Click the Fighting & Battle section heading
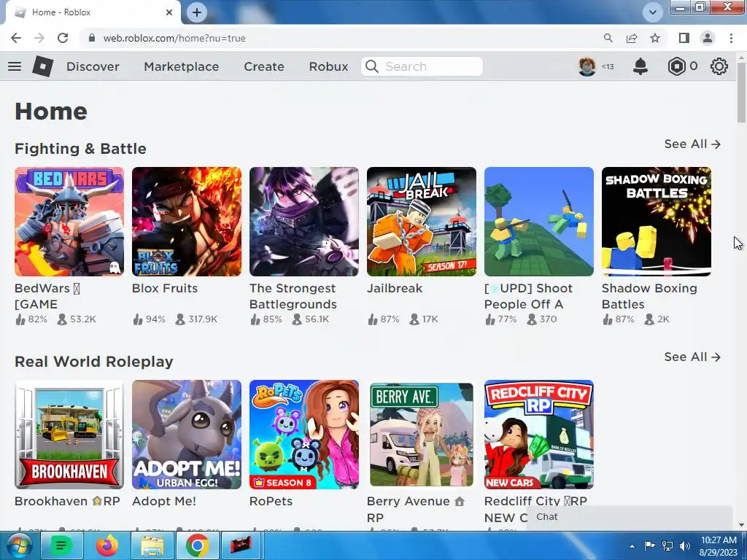Image resolution: width=747 pixels, height=560 pixels. click(x=80, y=149)
